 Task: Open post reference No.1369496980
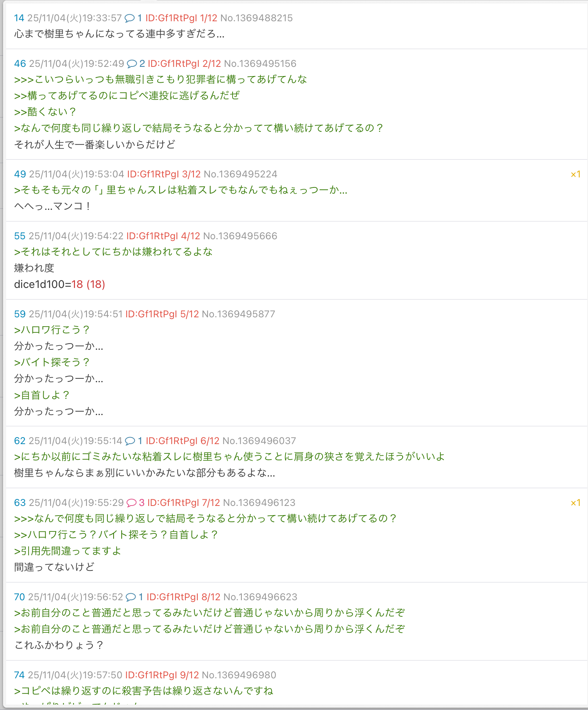(239, 675)
